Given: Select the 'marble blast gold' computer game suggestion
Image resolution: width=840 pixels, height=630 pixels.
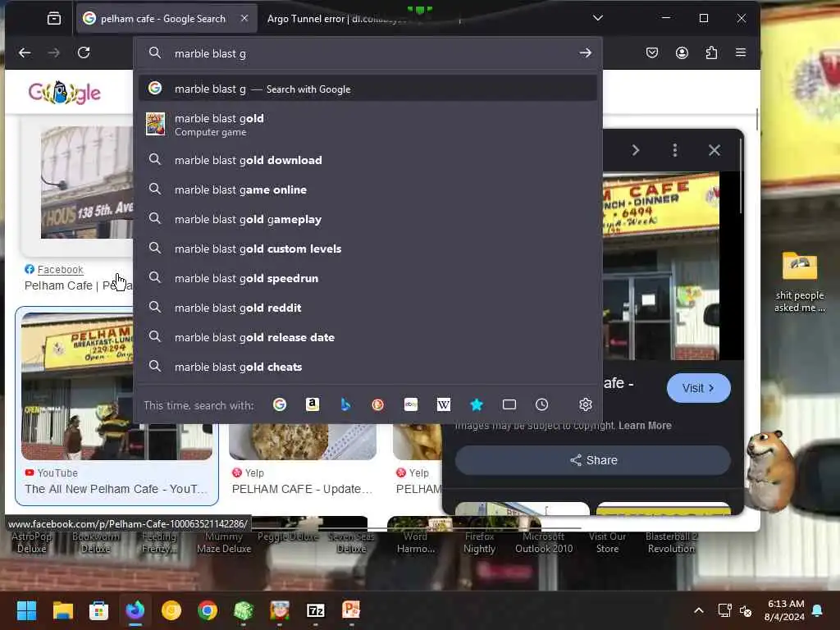Looking at the screenshot, I should pos(367,125).
